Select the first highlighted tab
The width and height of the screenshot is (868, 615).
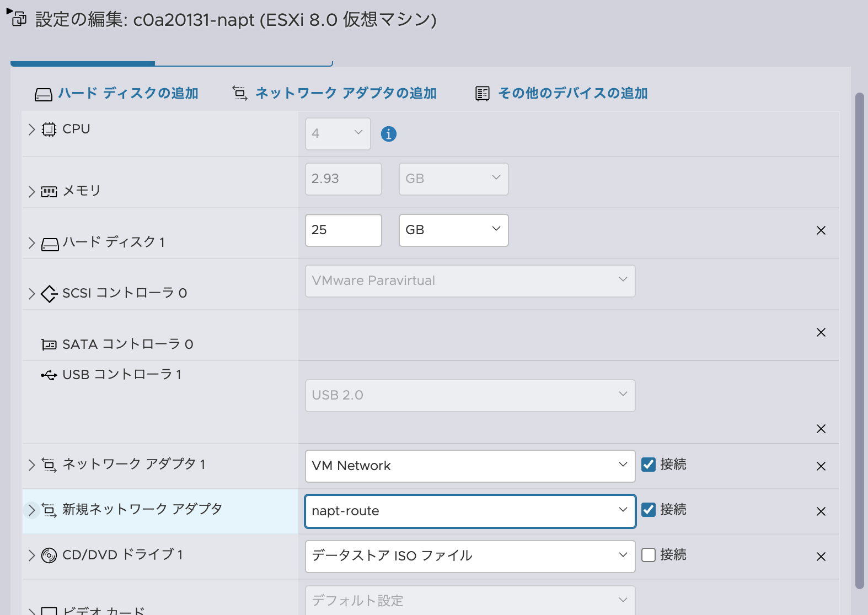coord(83,63)
